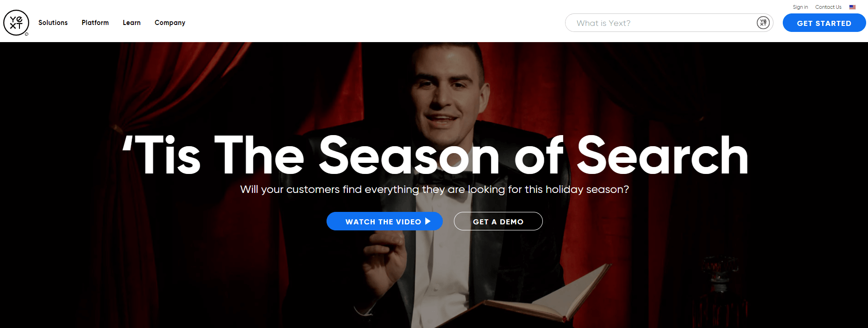Open the Platform menu

click(x=95, y=23)
